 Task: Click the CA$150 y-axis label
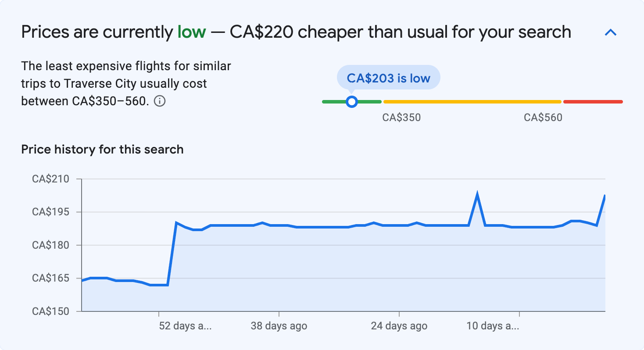(x=50, y=311)
